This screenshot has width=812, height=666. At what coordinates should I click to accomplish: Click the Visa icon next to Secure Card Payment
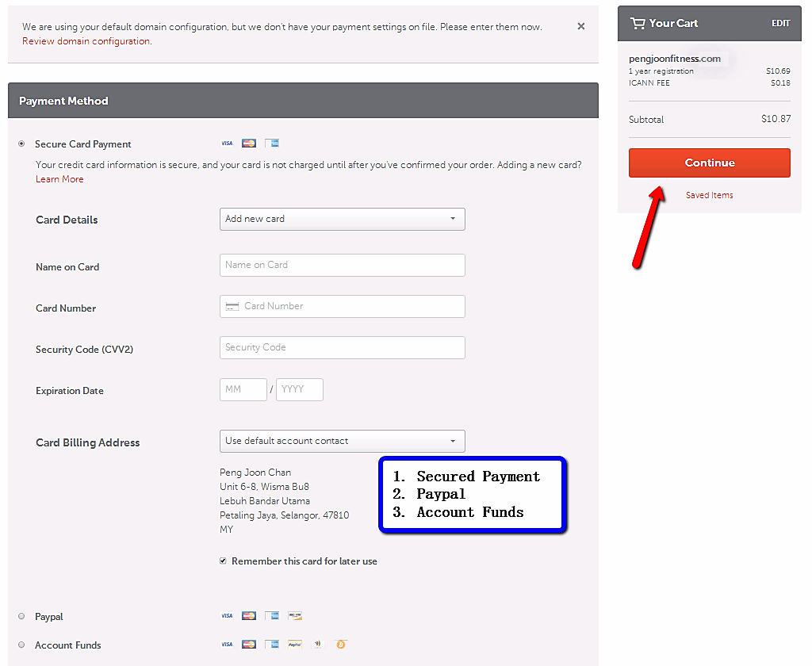[x=227, y=144]
